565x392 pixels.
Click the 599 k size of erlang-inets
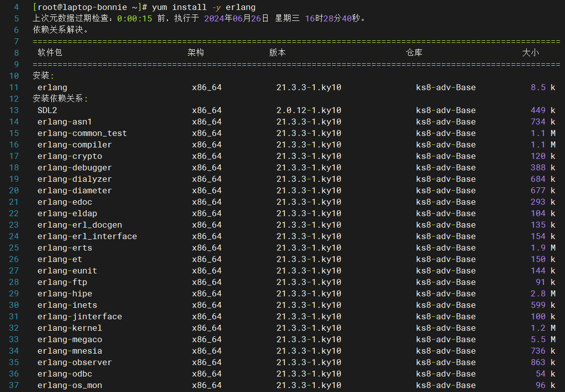click(x=543, y=305)
